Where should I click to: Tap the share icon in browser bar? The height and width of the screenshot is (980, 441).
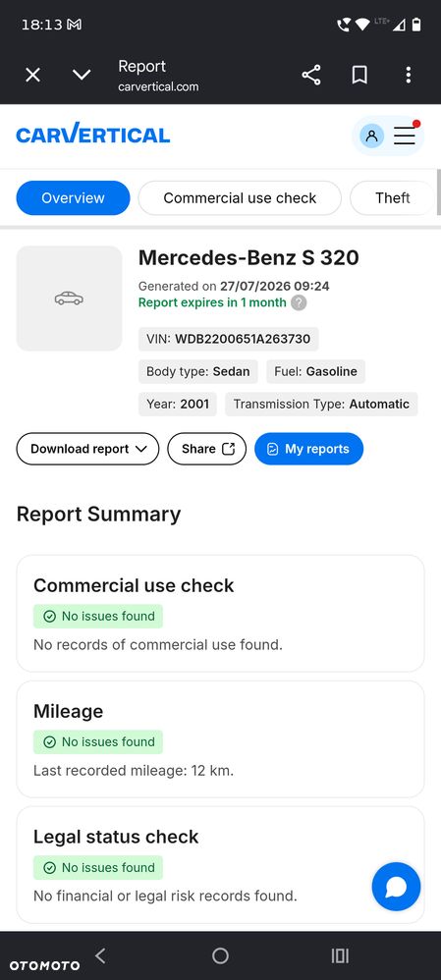[x=311, y=75]
